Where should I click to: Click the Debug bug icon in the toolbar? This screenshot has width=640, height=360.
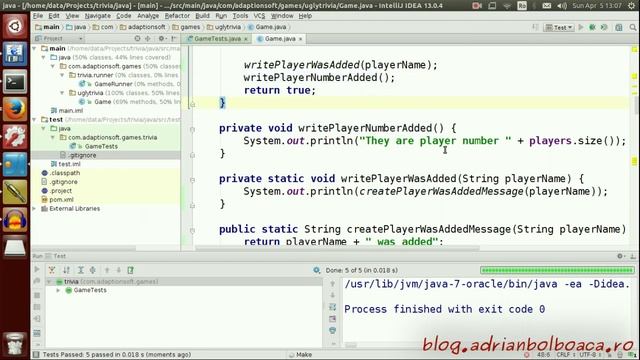[x=592, y=27]
